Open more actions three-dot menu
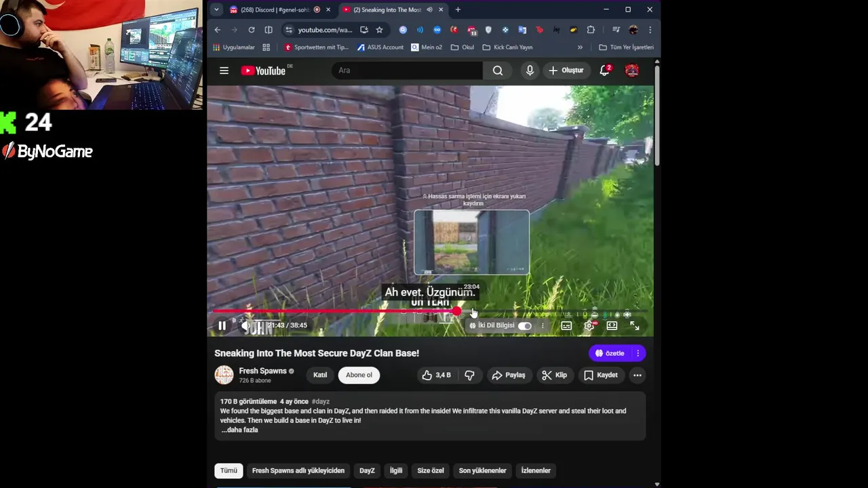 (637, 375)
